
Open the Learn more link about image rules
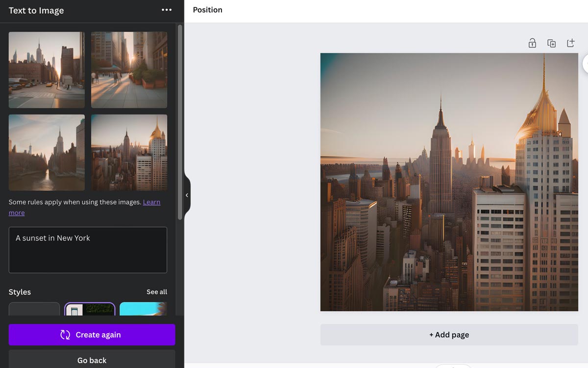tap(151, 202)
